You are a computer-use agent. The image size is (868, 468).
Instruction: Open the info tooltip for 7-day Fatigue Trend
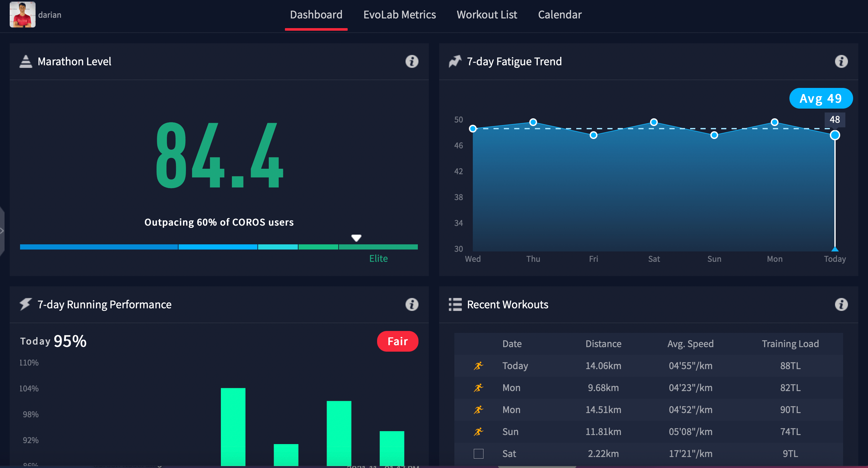pos(841,62)
